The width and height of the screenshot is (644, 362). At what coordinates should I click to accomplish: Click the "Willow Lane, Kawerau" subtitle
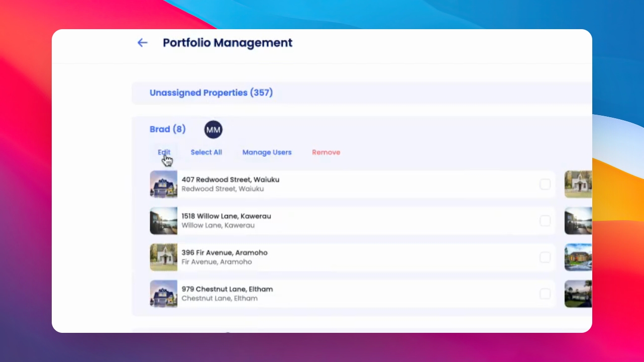point(218,225)
